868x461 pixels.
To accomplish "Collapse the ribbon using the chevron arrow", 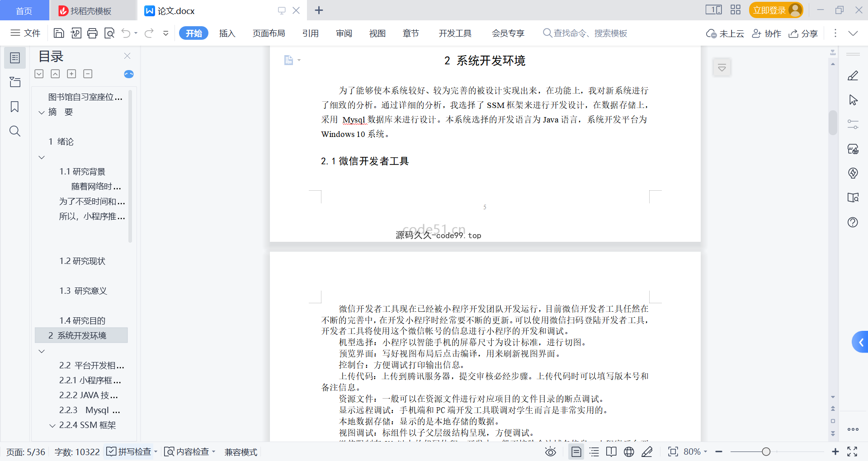I will coord(853,33).
